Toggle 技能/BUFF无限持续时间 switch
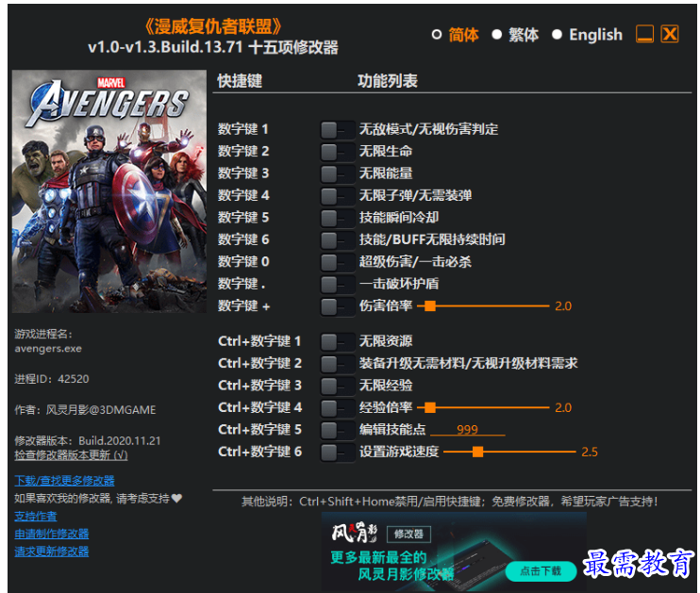 (x=338, y=240)
